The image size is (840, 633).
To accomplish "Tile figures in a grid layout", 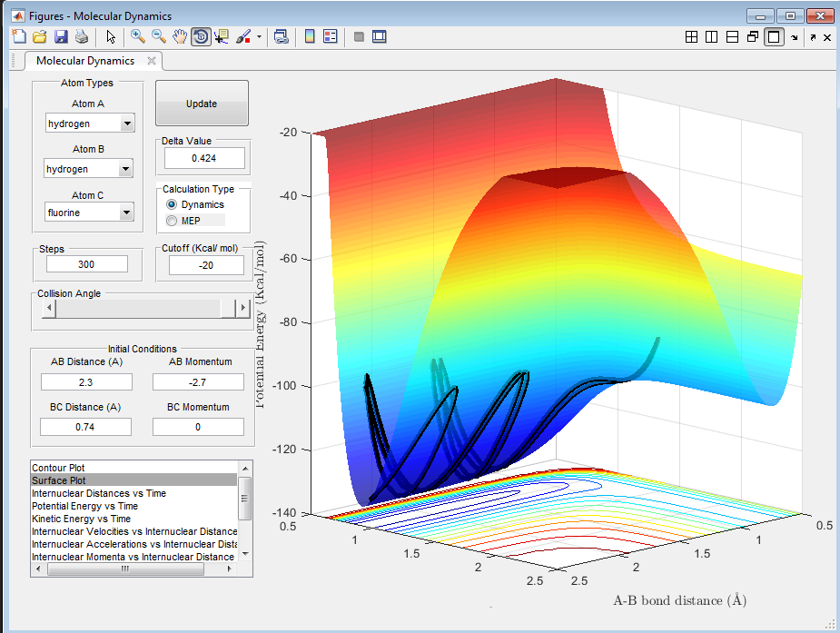I will click(x=691, y=36).
